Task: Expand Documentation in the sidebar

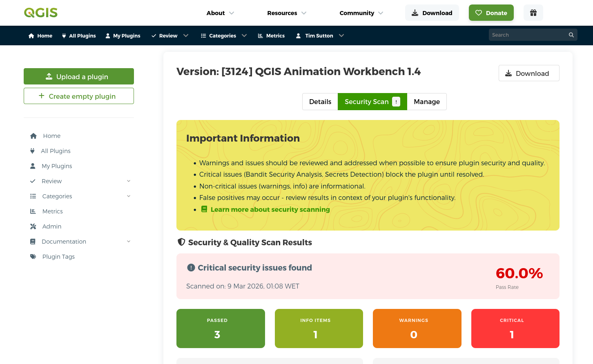Action: 129,242
